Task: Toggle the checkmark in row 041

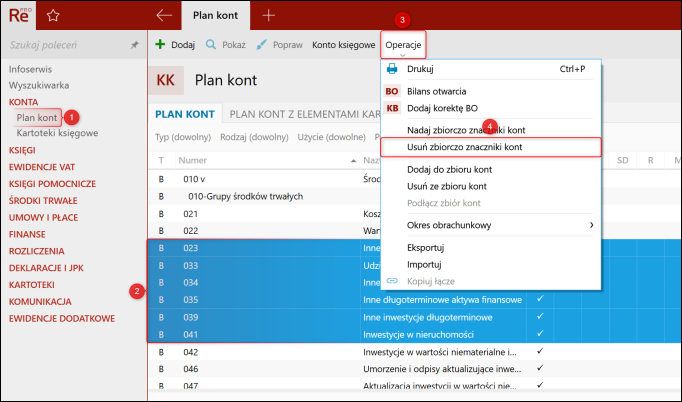Action: (x=540, y=334)
